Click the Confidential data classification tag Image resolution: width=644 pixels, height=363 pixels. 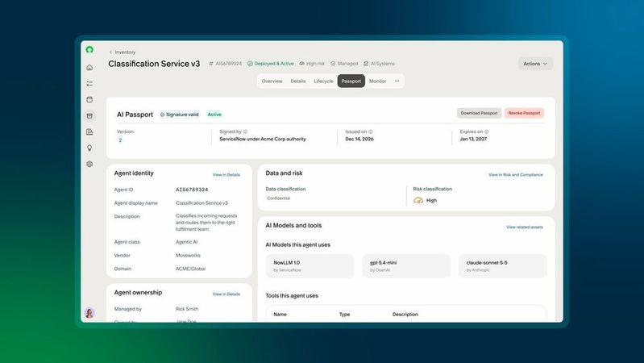pos(278,198)
